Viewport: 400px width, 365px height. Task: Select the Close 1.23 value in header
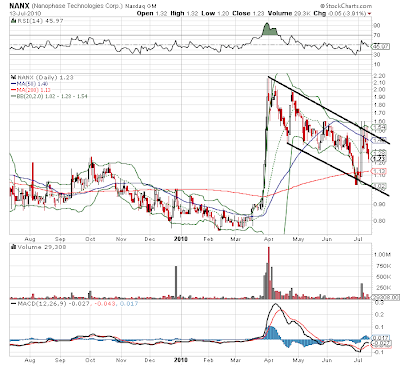pyautogui.click(x=248, y=13)
